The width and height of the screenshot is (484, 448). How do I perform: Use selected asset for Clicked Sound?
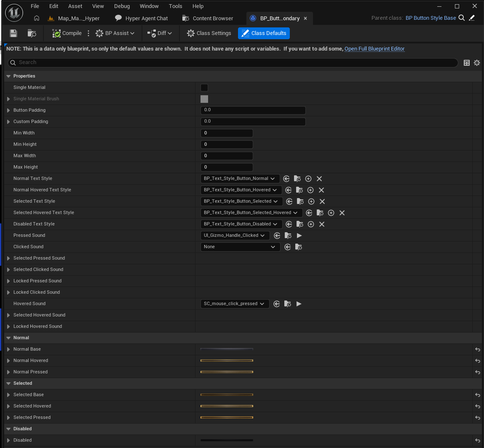(x=288, y=247)
